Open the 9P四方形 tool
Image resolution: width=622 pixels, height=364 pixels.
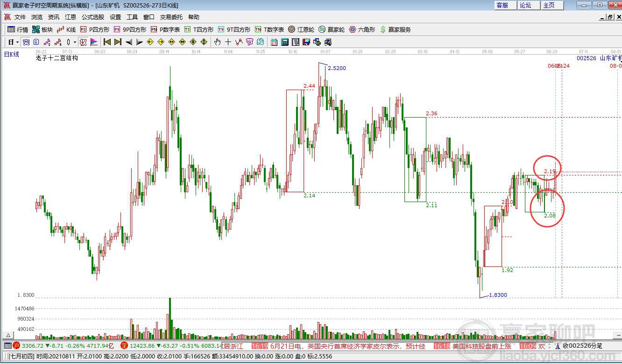pyautogui.click(x=130, y=29)
